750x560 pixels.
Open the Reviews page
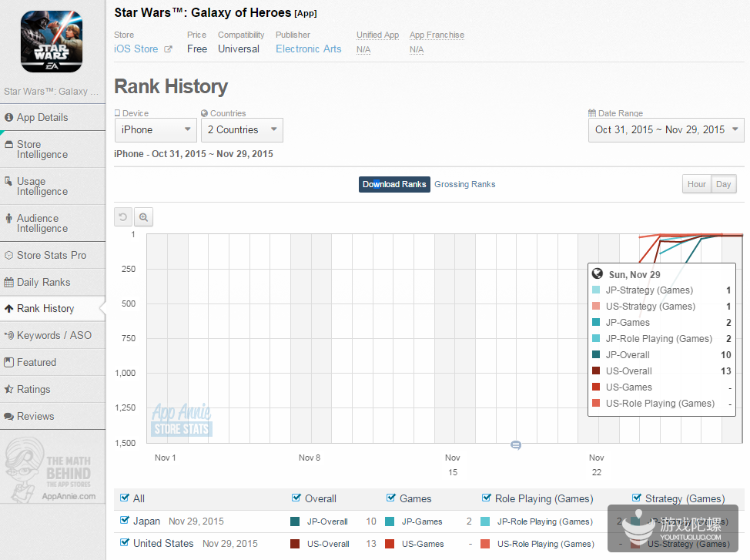(52, 417)
